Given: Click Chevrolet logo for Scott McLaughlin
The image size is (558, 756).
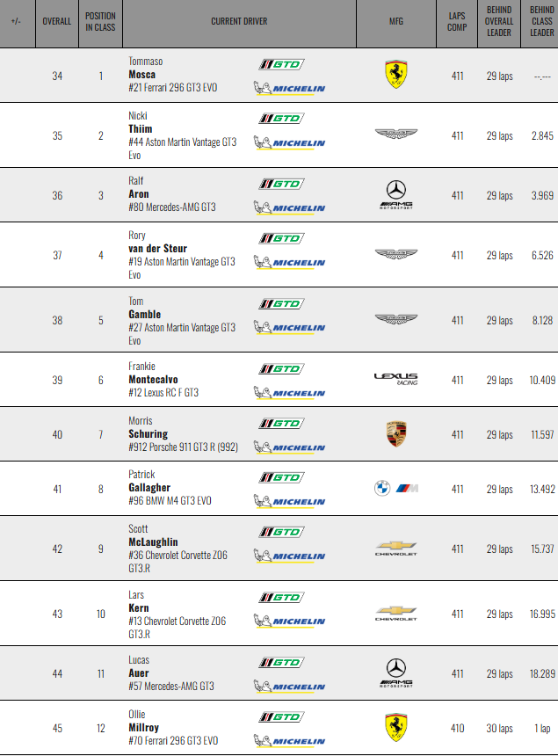Looking at the screenshot, I should (395, 548).
